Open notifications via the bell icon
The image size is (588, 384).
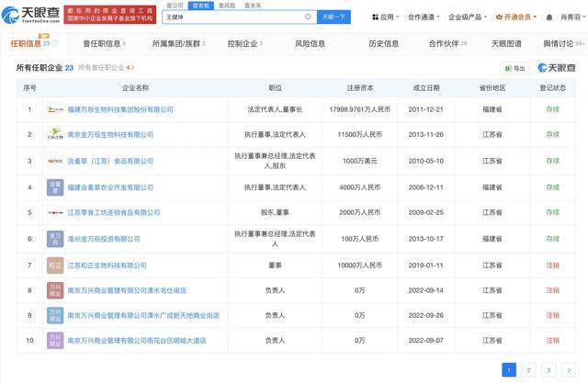point(549,17)
